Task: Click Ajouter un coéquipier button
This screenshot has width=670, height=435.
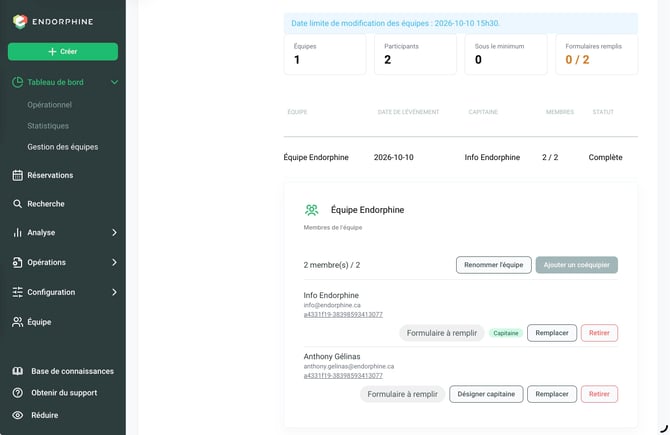Action: [x=576, y=265]
